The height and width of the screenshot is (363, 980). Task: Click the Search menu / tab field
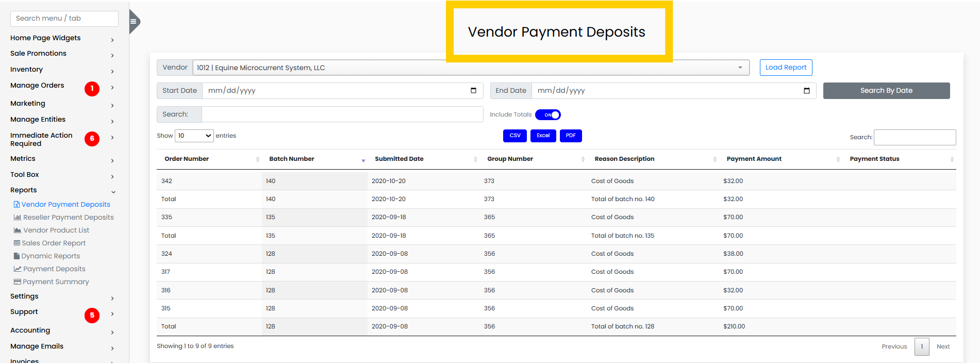coord(64,19)
